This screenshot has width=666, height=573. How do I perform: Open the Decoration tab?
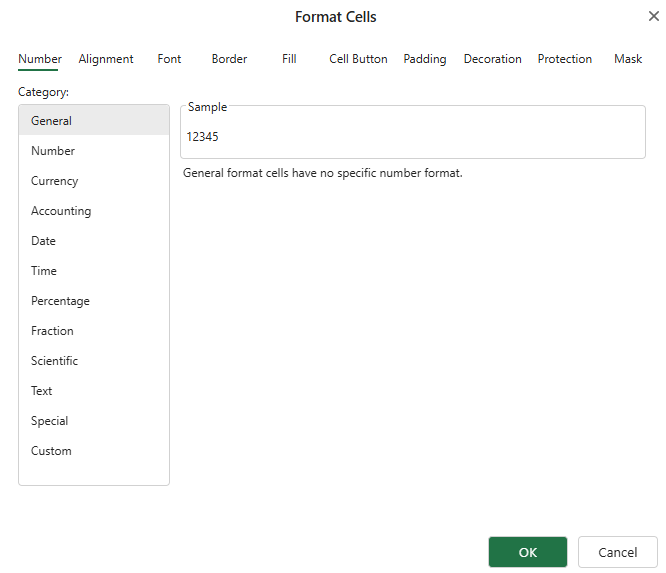click(492, 59)
